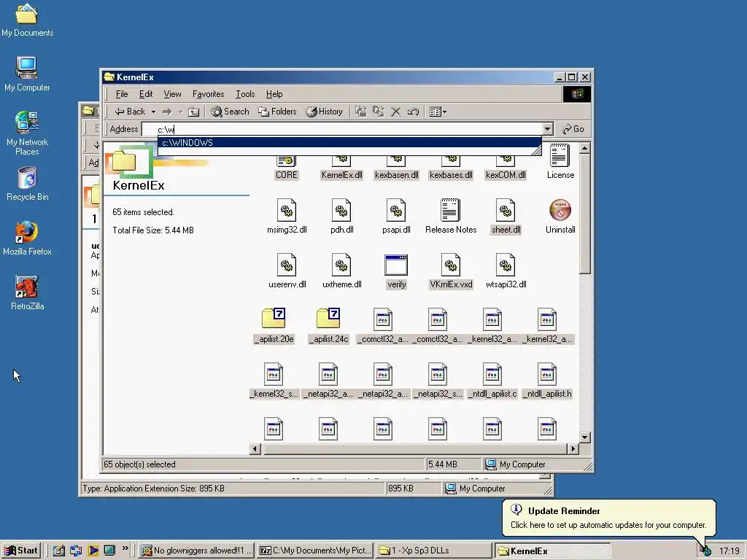This screenshot has width=747, height=560.
Task: Open the Favorites menu
Action: pos(208,94)
